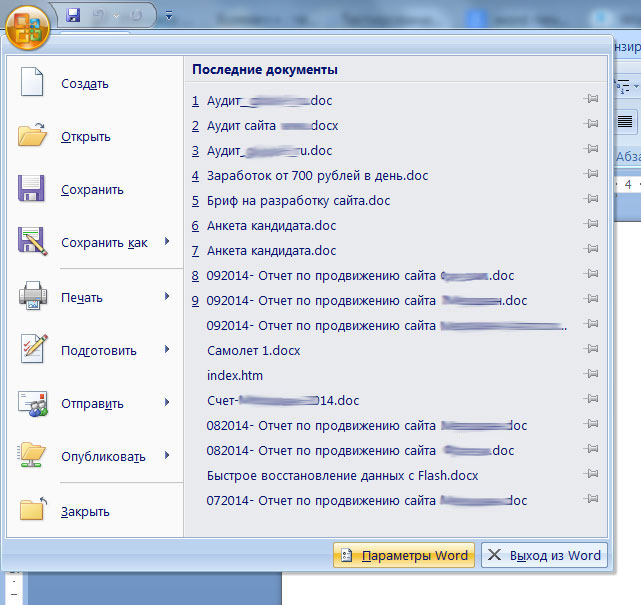Open recent document 2 Аудит сайта .docx
The width and height of the screenshot is (641, 605).
click(x=265, y=125)
